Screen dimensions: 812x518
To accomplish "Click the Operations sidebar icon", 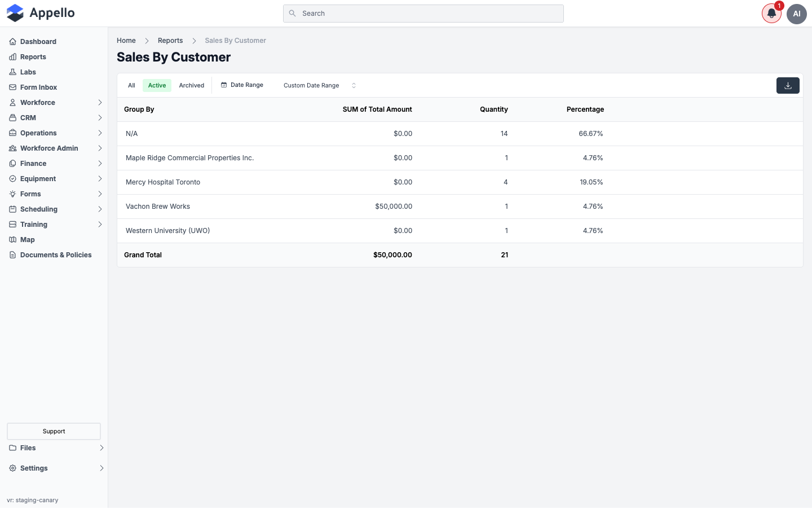I will pos(12,133).
